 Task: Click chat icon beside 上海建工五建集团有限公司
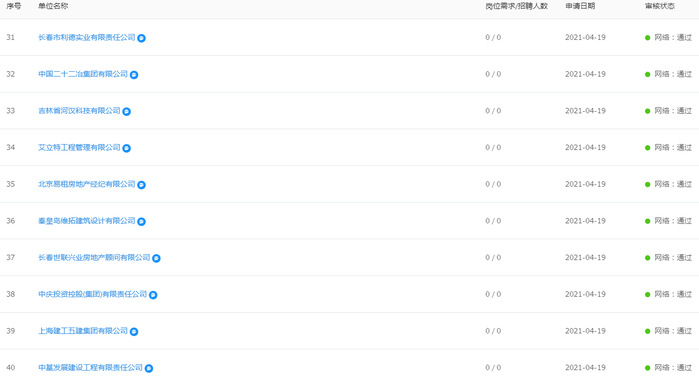[134, 331]
